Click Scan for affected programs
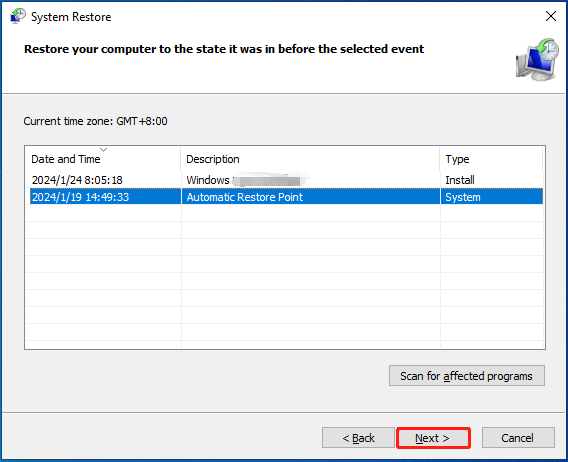Screen dimensions: 568x462 point(467,376)
